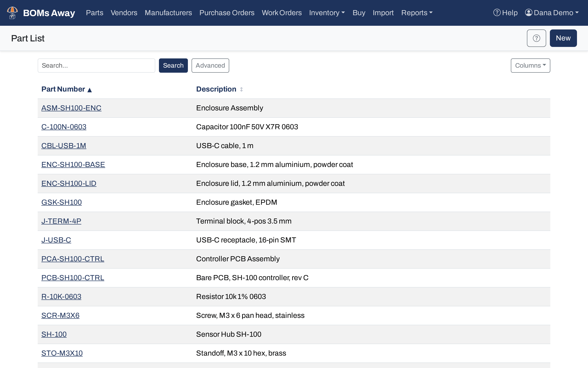Click the Description column sort arrows icon
The height and width of the screenshot is (368, 588).
tap(241, 89)
